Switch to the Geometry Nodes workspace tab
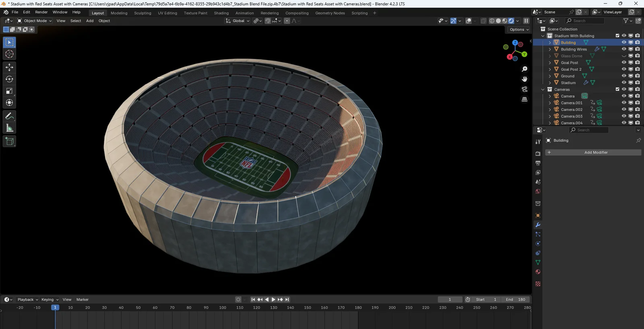This screenshot has height=329, width=644. [x=330, y=13]
